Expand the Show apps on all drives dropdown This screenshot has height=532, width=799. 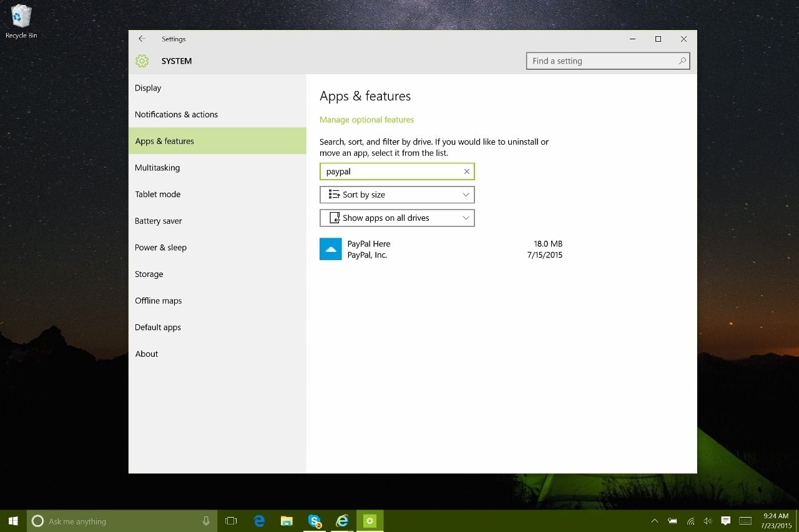pos(397,218)
